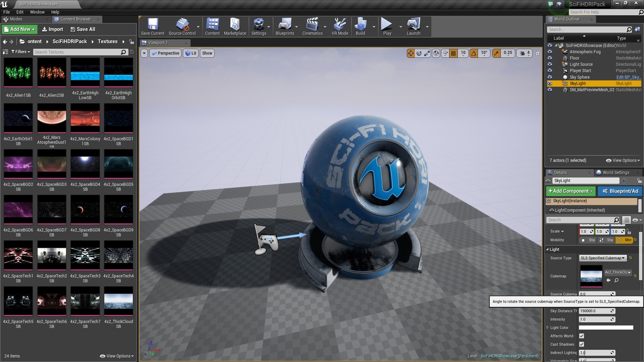
Task: Open the Content toolbar button
Action: 212,27
